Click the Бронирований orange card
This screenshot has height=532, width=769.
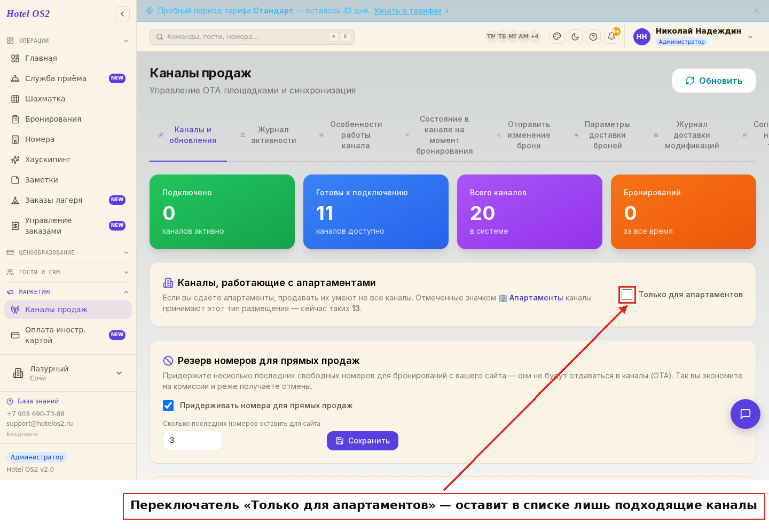pos(684,212)
